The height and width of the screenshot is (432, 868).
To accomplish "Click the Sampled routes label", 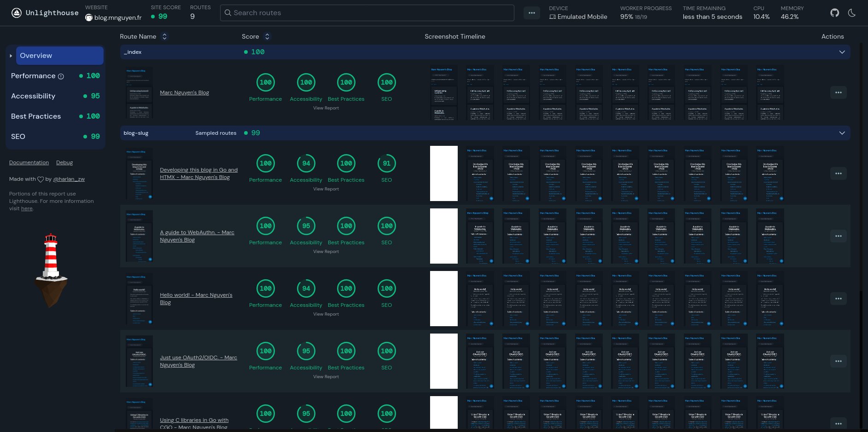I will click(x=216, y=133).
